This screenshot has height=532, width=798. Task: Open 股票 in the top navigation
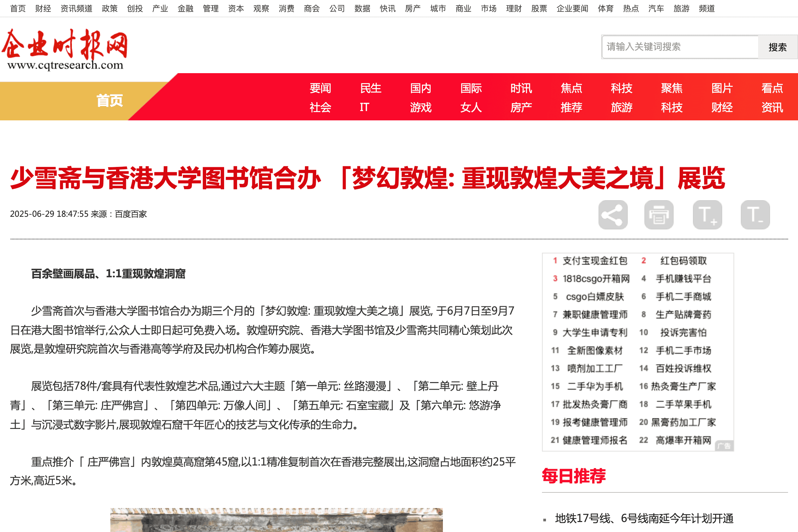pos(539,9)
